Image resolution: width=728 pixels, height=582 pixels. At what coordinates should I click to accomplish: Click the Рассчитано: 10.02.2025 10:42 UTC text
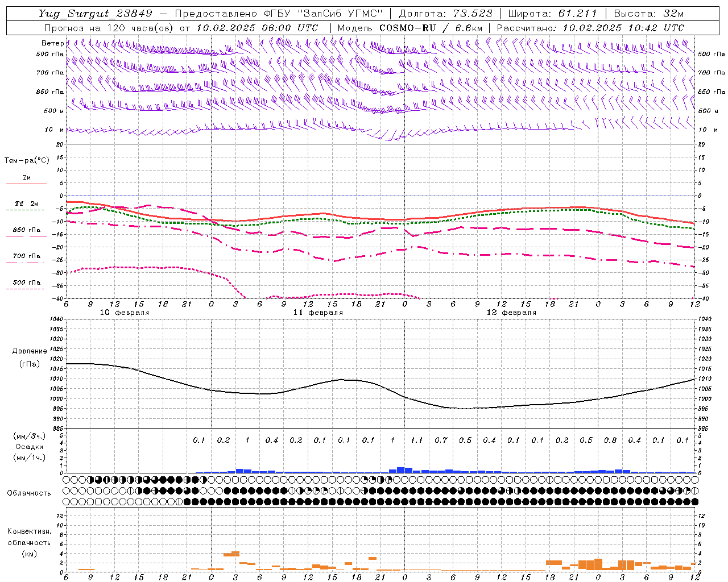[x=590, y=28]
